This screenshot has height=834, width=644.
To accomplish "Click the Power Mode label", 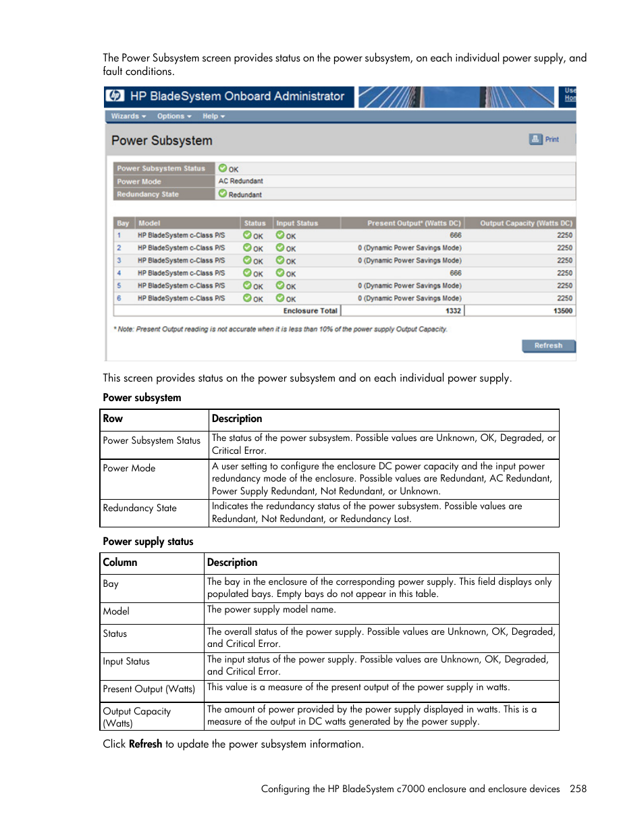I will tap(139, 182).
